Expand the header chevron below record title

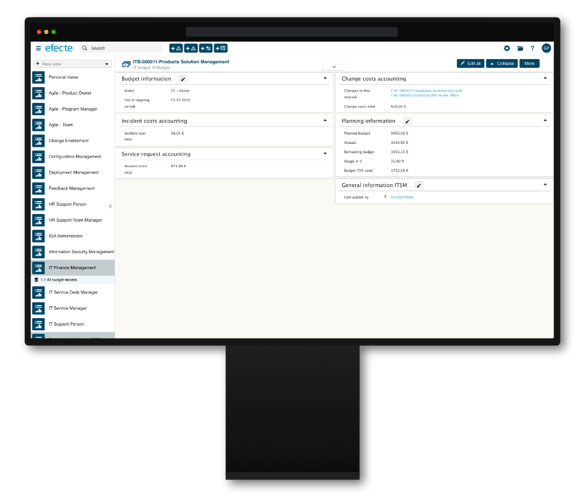coord(334,67)
